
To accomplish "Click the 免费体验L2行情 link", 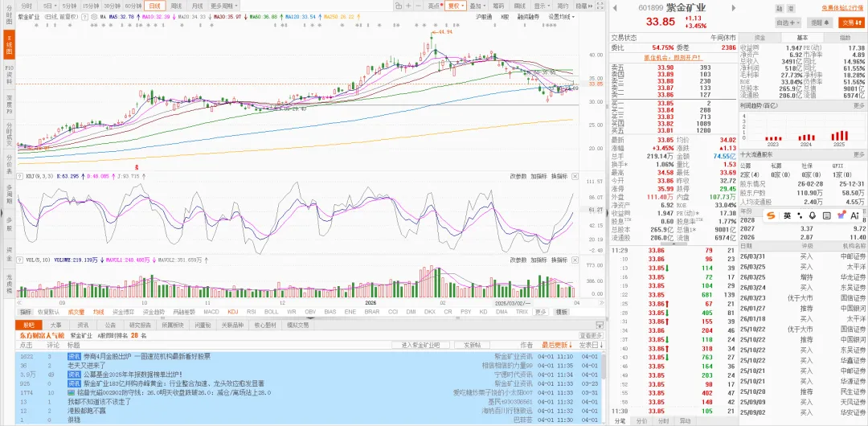I will point(841,8).
